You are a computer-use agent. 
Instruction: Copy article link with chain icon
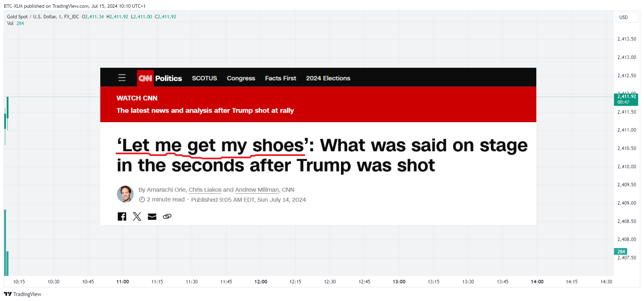point(167,216)
